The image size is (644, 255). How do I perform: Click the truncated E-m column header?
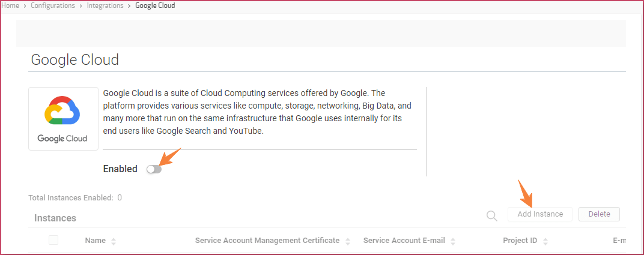pos(619,241)
